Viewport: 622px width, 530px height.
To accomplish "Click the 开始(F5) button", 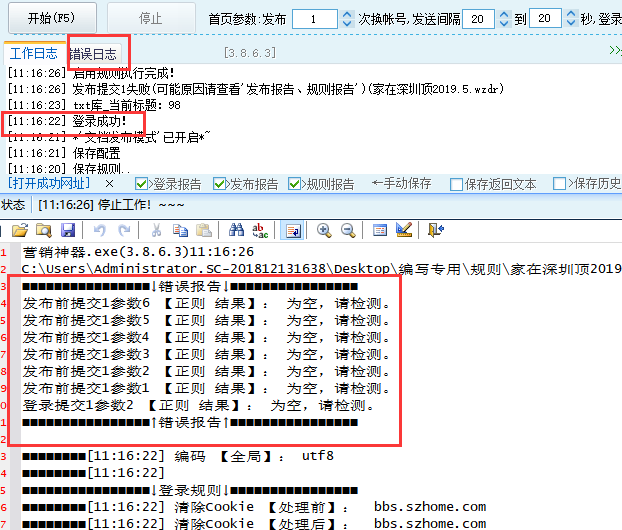I will coord(52,18).
